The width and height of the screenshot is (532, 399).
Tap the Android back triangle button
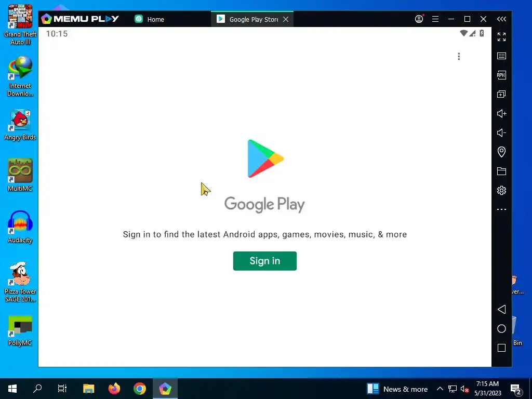501,309
